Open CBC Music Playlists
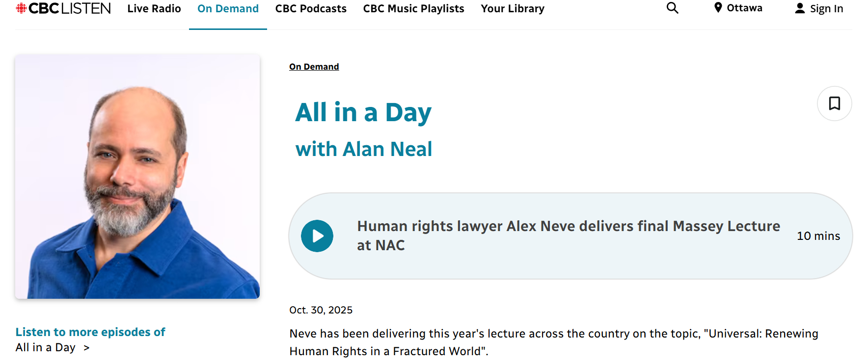868x364 pixels. [413, 9]
